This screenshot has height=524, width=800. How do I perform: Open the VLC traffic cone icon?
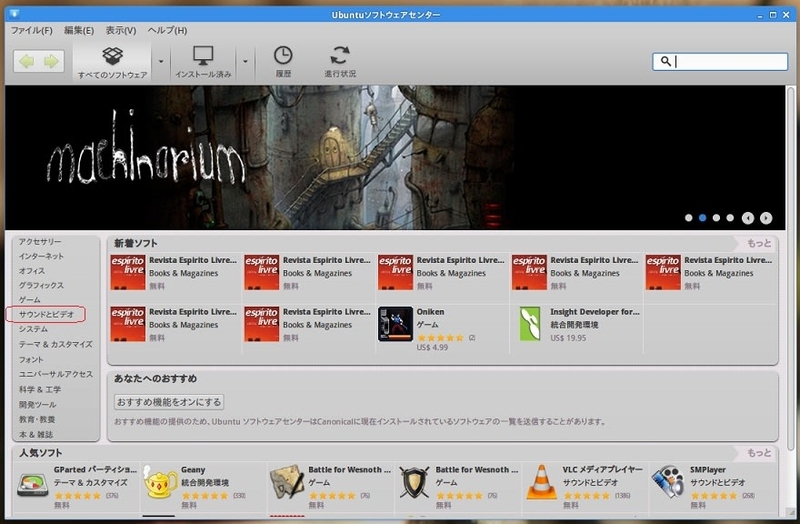pyautogui.click(x=541, y=482)
